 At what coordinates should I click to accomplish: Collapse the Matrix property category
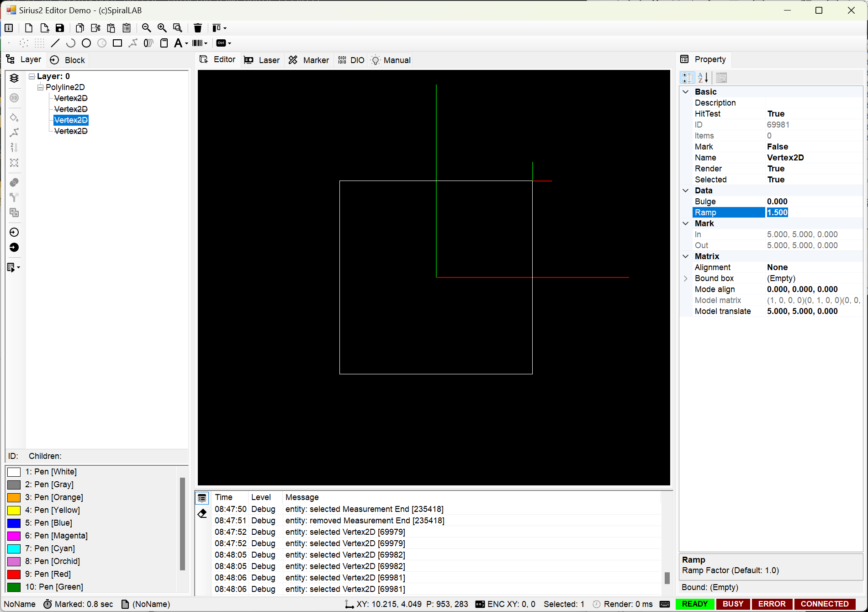coord(686,256)
